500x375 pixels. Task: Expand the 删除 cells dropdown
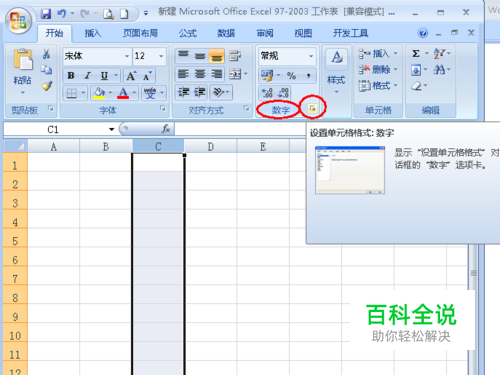click(x=396, y=69)
